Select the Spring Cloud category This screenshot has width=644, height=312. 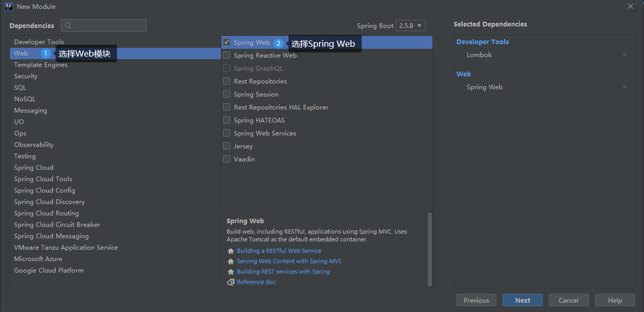(115, 168)
